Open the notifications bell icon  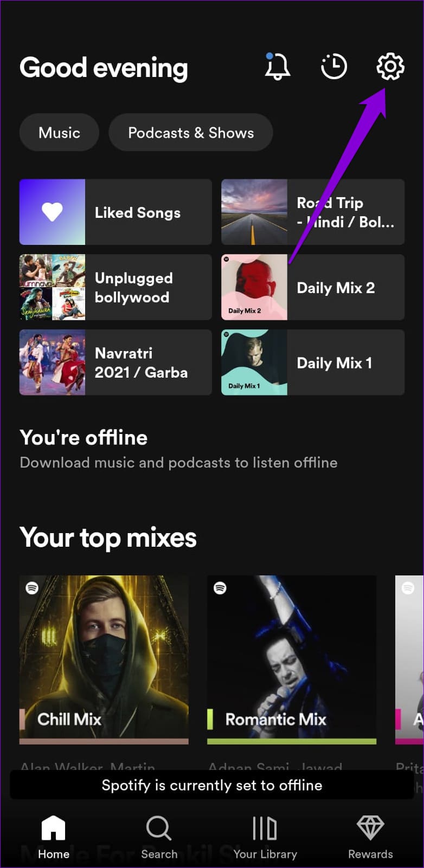pyautogui.click(x=277, y=67)
